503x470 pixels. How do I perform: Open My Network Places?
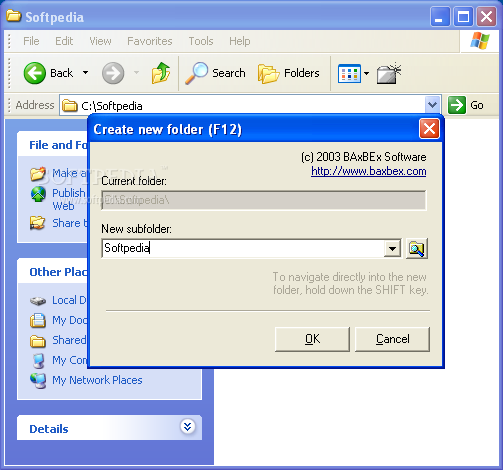click(x=97, y=380)
